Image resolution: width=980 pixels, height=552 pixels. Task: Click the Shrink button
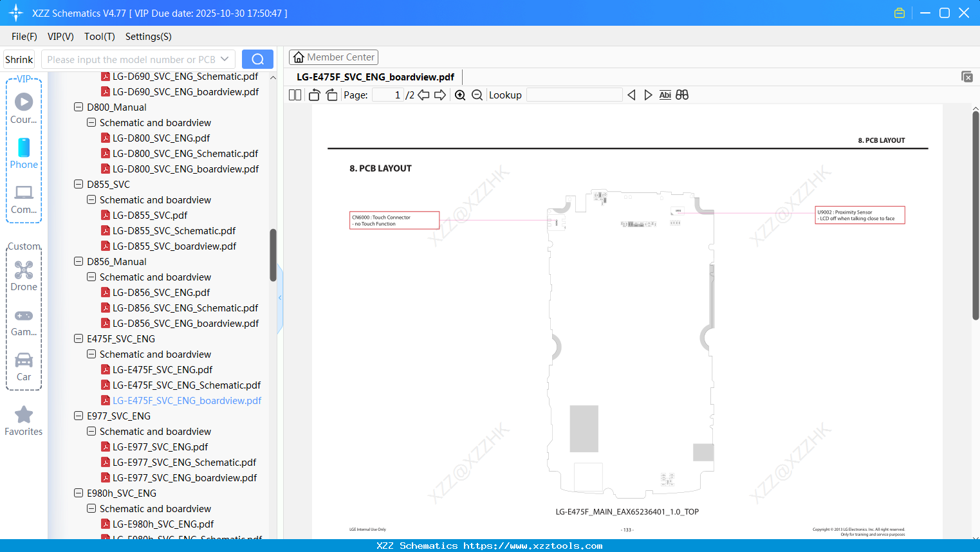tap(19, 59)
